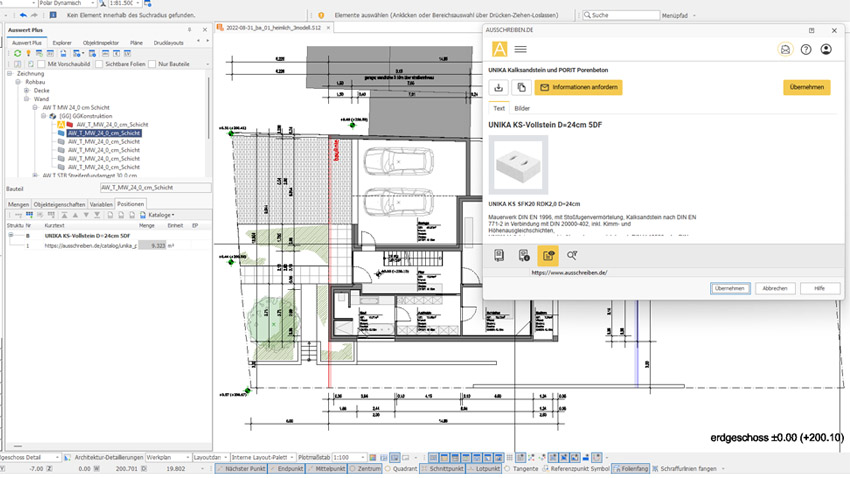
Task: Enable the Mit Vorschaubild checkbox
Action: [x=41, y=64]
